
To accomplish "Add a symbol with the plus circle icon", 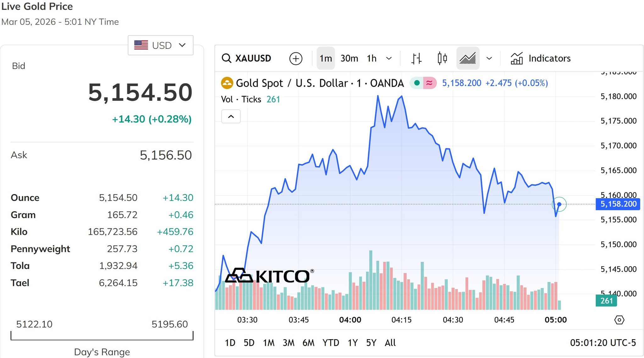I will point(296,58).
